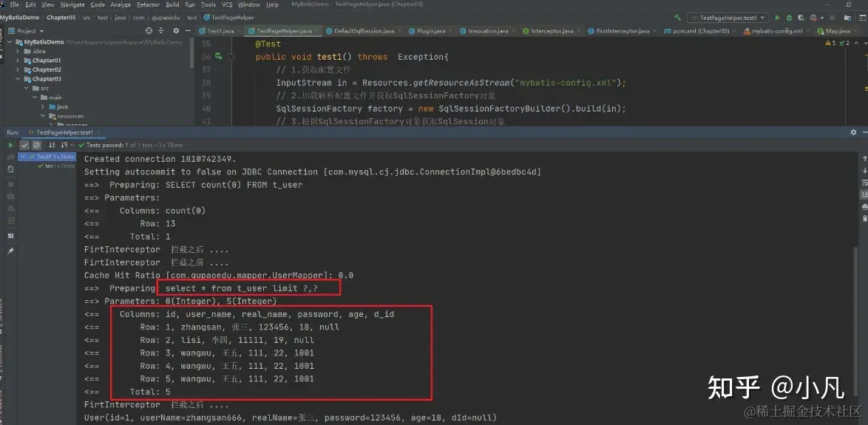Screen dimensions: 868x425
Task: Build project with the hammer icon
Action: [x=677, y=18]
